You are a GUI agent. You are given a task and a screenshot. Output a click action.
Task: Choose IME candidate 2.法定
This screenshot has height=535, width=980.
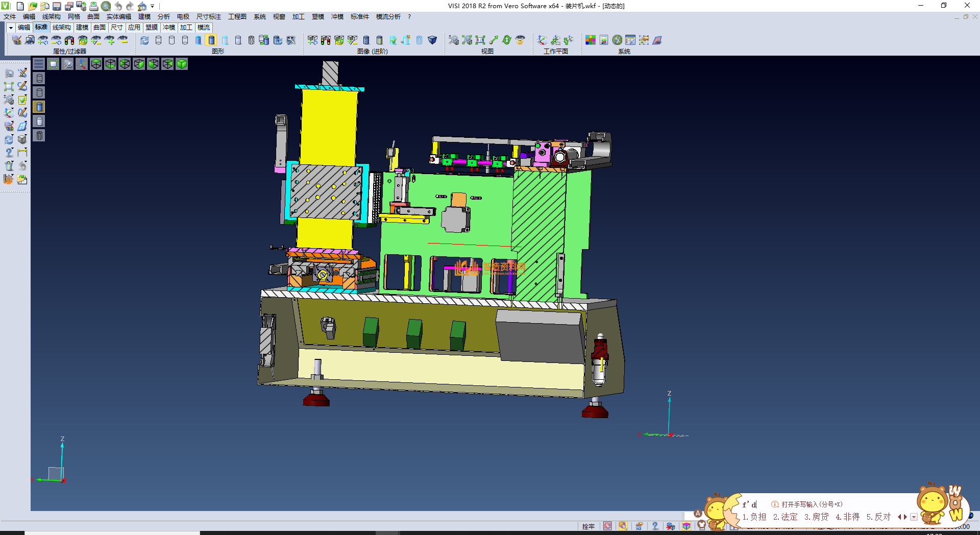tap(785, 517)
